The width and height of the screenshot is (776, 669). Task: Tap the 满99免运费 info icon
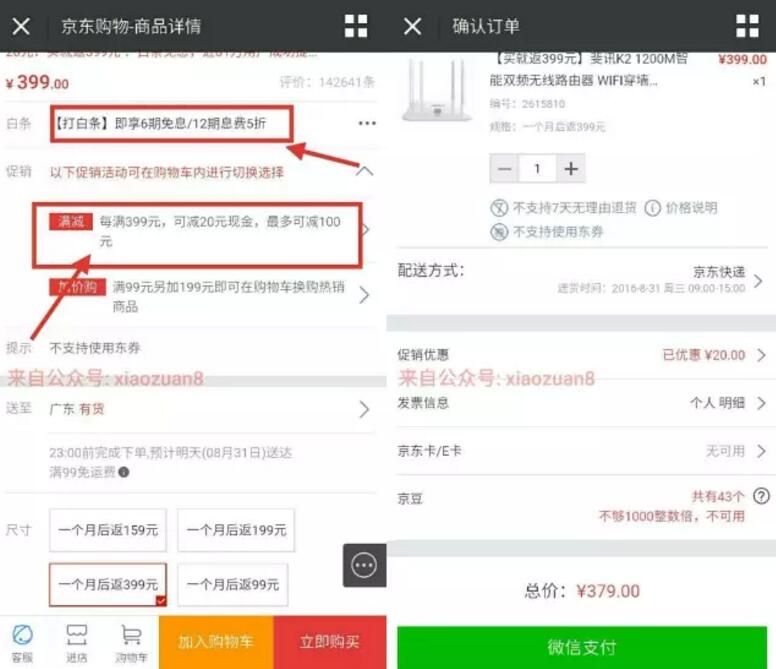coord(124,472)
